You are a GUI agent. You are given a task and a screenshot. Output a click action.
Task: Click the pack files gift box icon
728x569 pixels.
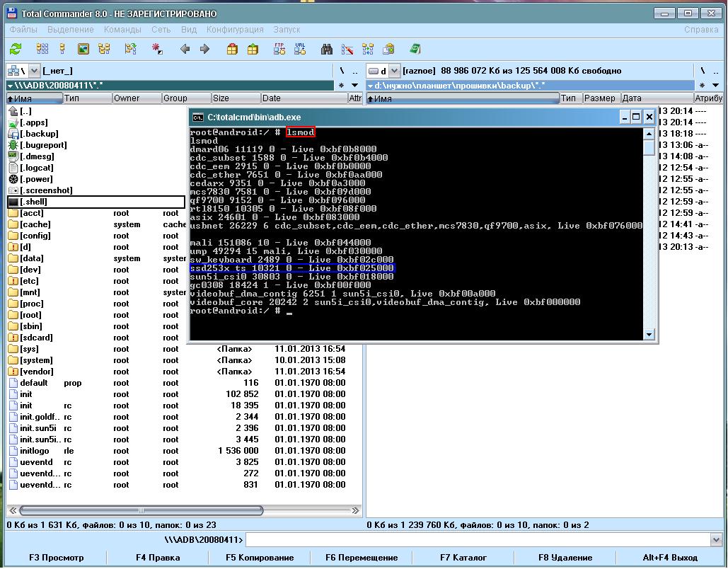click(x=231, y=49)
